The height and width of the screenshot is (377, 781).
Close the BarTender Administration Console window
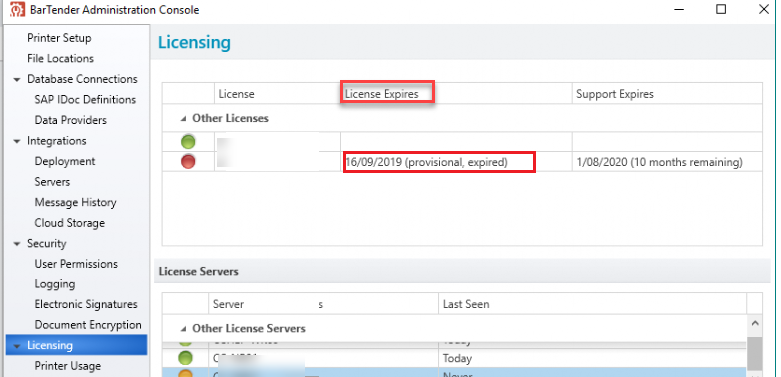click(764, 9)
